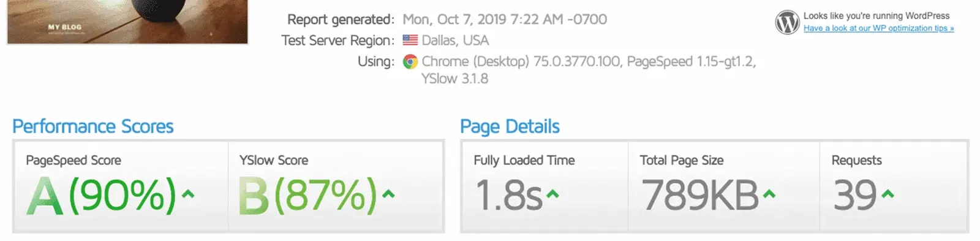Click the 39 requests value

tap(855, 196)
